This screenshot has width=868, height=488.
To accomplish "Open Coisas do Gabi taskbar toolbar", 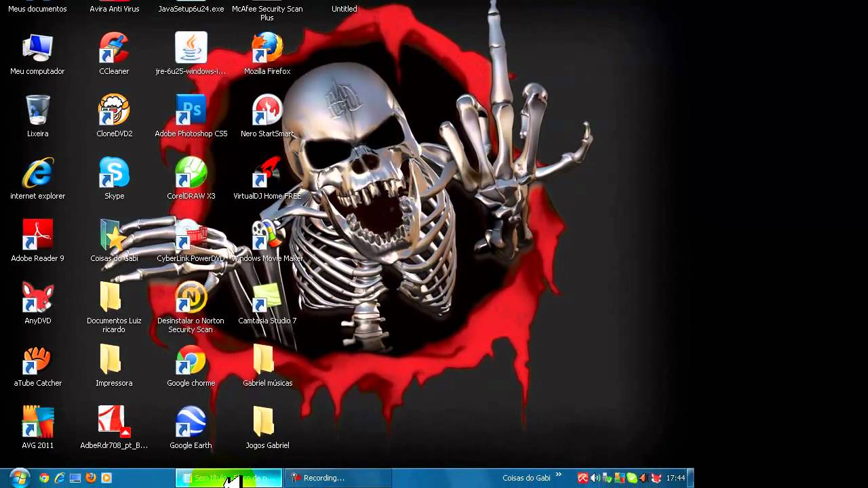I will click(x=526, y=478).
